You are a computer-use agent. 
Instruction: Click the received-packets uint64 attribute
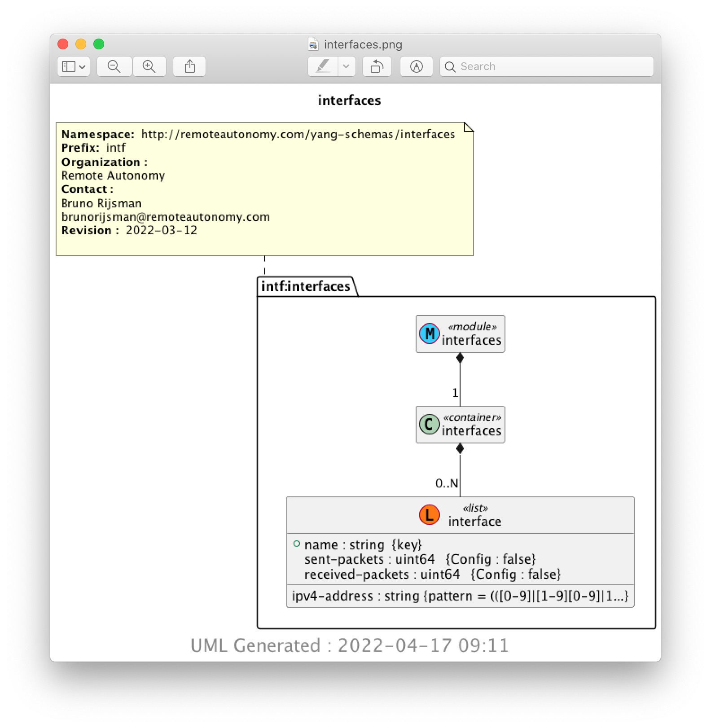[x=433, y=575]
